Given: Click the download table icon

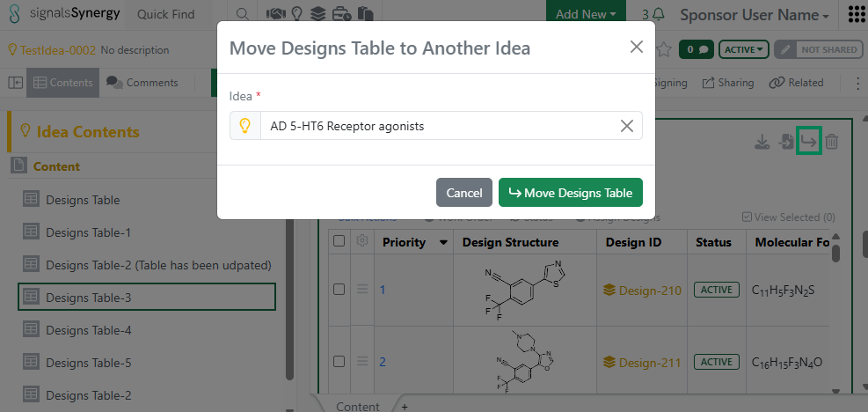Looking at the screenshot, I should pyautogui.click(x=762, y=142).
